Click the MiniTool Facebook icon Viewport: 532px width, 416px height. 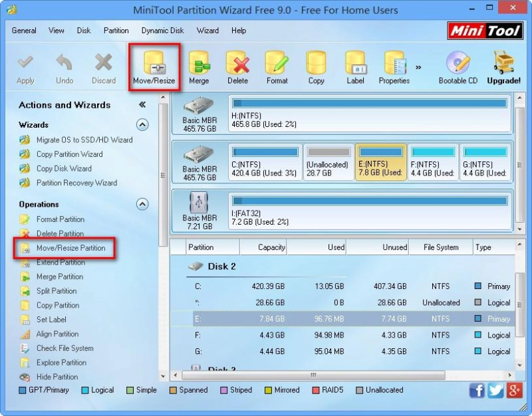click(x=477, y=391)
